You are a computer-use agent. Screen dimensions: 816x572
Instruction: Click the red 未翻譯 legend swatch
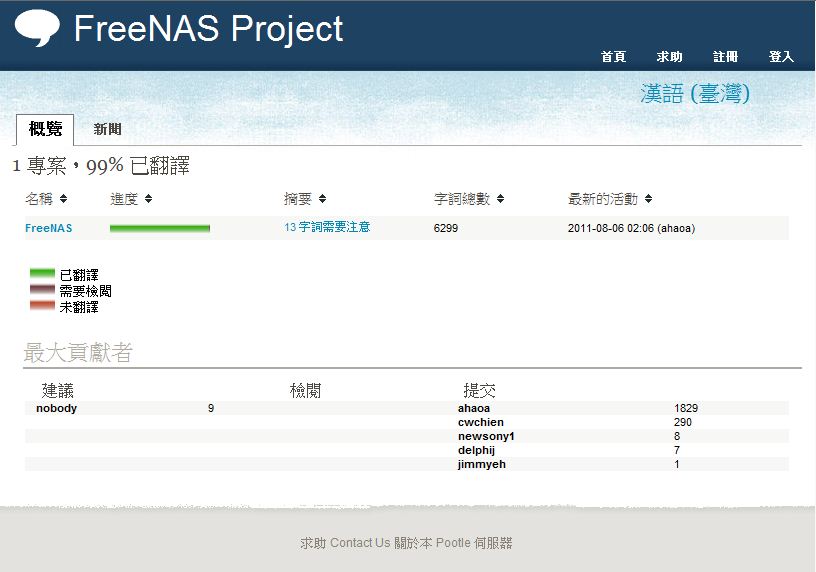point(42,306)
